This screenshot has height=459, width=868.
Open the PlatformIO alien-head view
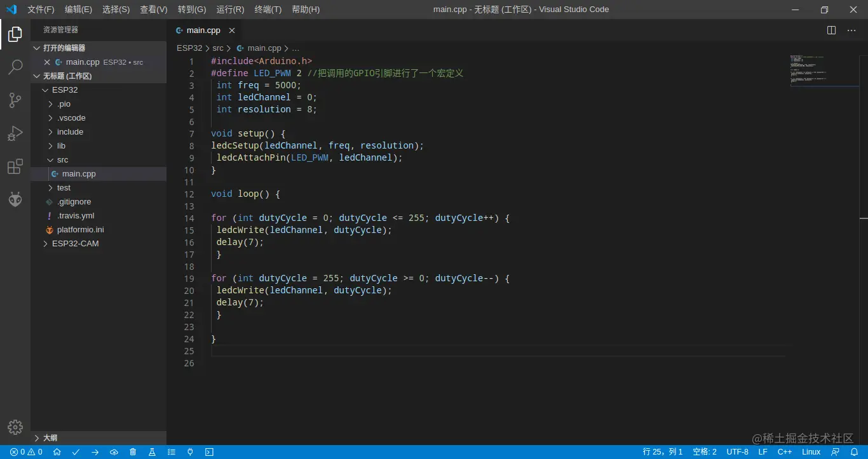pos(15,200)
